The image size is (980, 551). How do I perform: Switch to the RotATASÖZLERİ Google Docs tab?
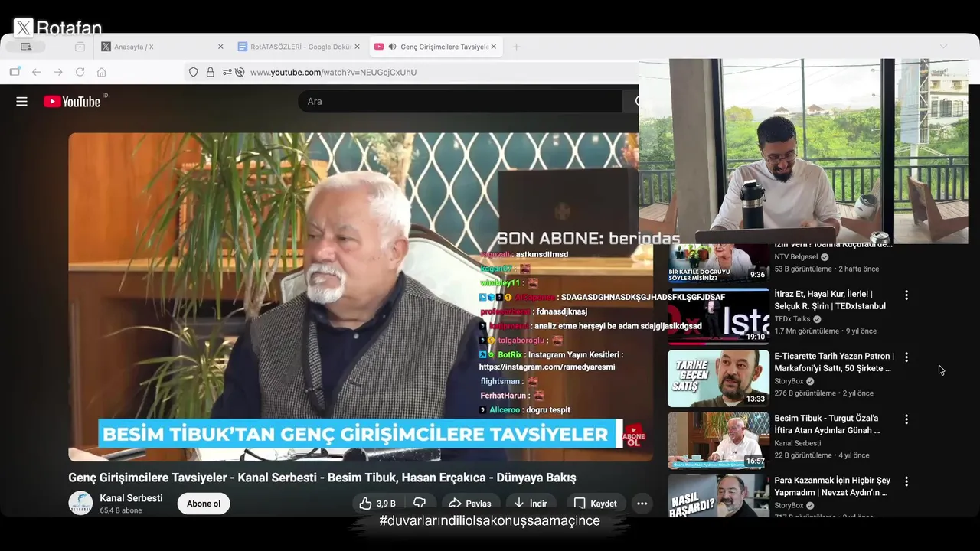(x=300, y=47)
